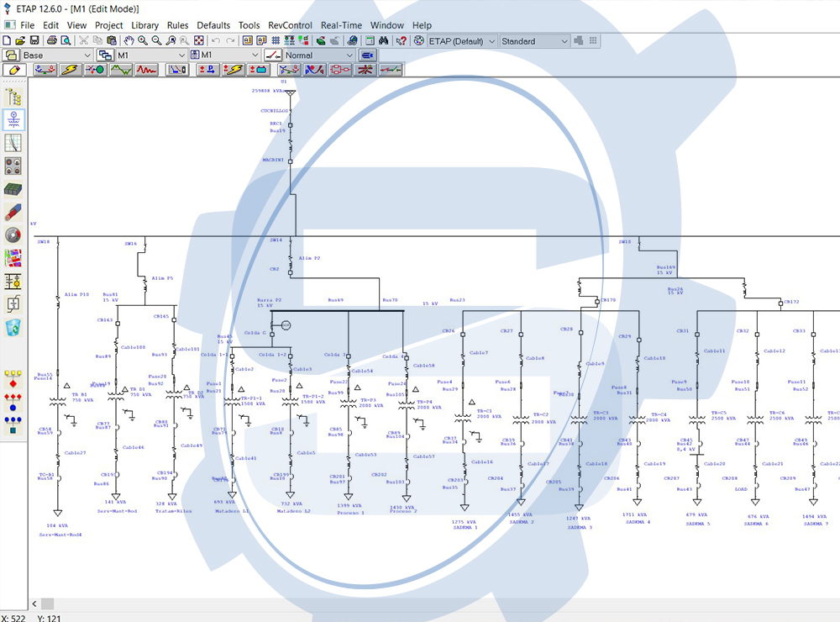This screenshot has height=622, width=840.
Task: Open the RevControl menu
Action: (290, 25)
